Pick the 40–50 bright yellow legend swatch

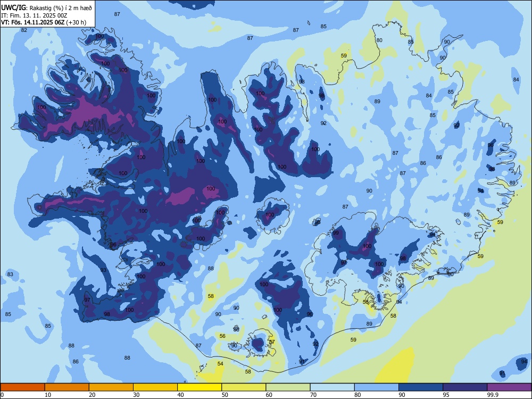[x=199, y=387]
